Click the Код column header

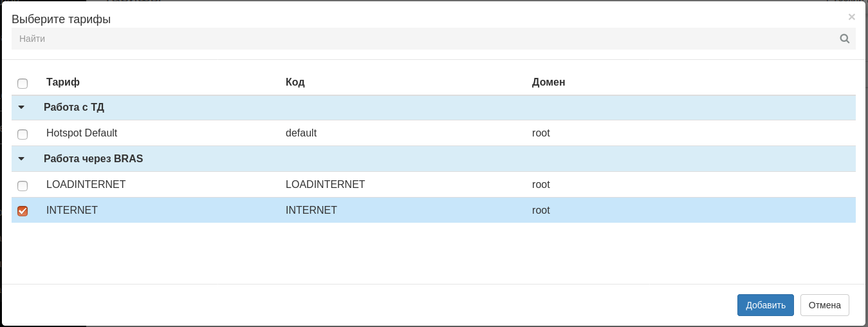click(295, 82)
